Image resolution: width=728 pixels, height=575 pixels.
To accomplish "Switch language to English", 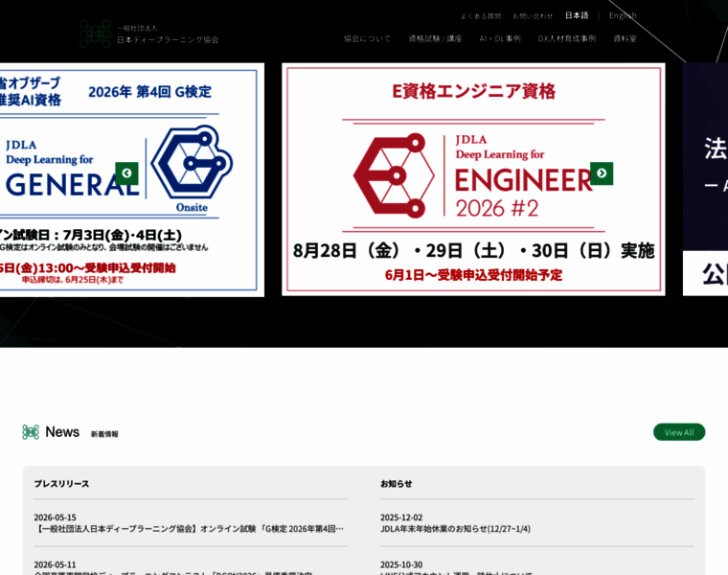I will [x=623, y=15].
